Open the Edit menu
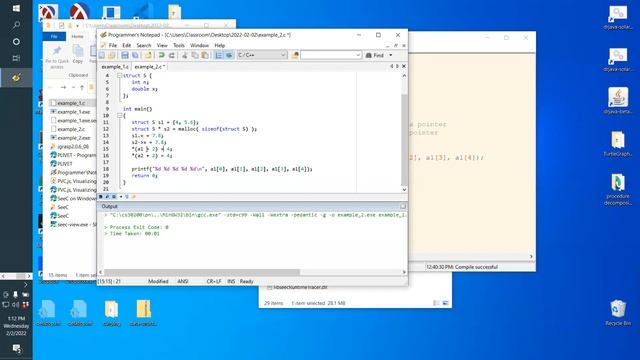This screenshot has height=360, width=640. 127,45
